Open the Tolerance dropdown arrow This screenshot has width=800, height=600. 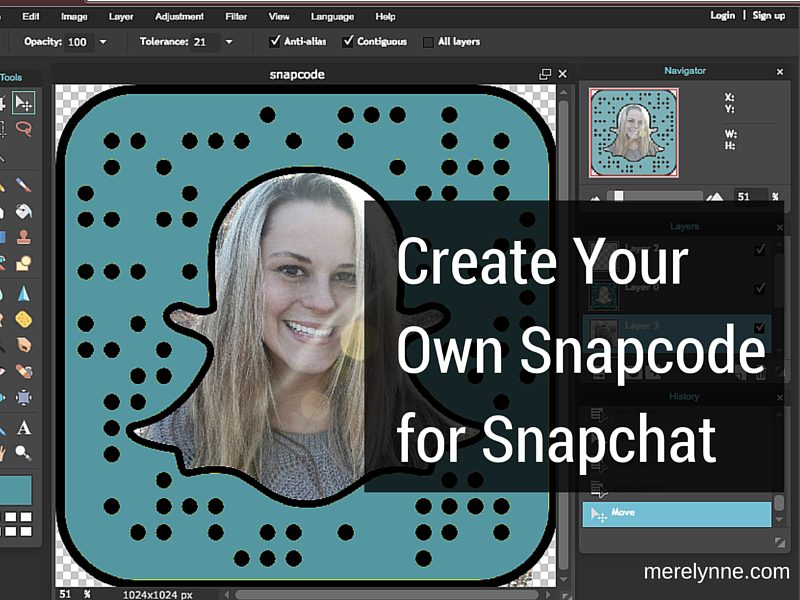[x=229, y=42]
